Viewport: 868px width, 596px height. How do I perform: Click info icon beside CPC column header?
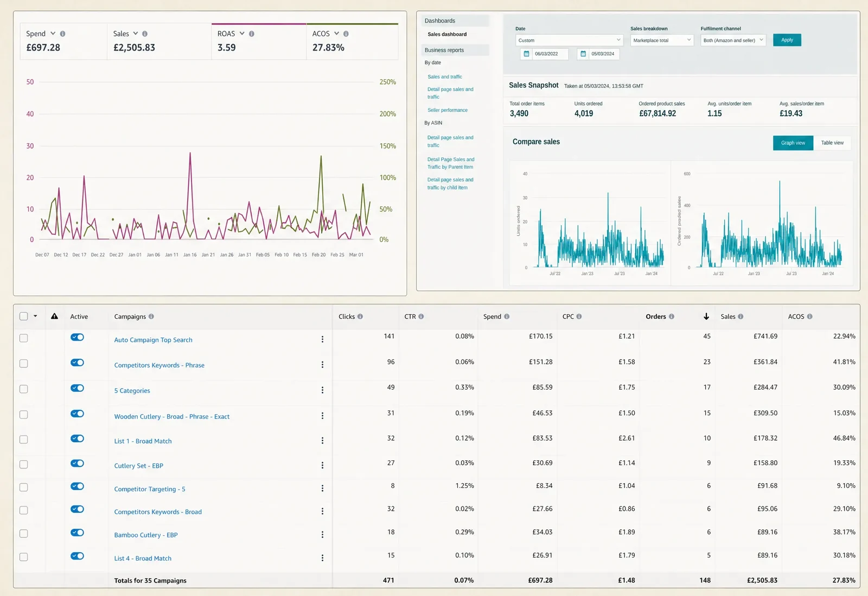click(579, 316)
